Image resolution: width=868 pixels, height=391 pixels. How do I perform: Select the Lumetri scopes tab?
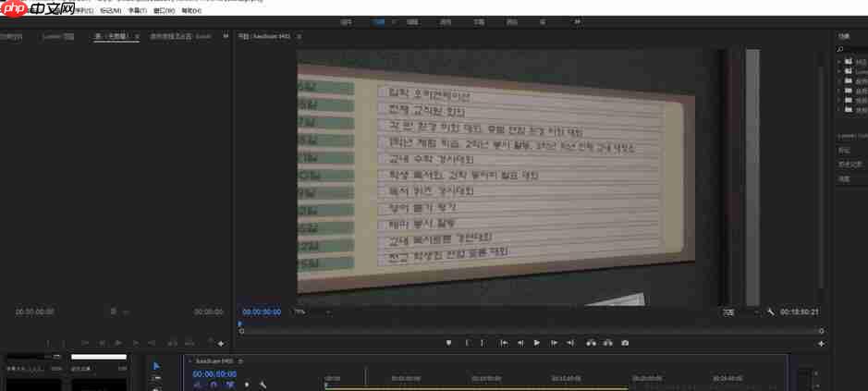point(58,37)
